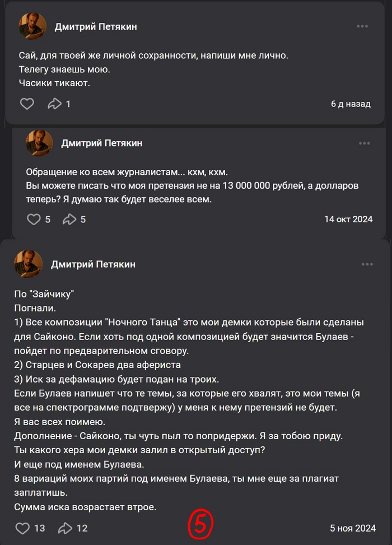The height and width of the screenshot is (545, 392).
Task: Open the "14 окт 2024" post date
Action: coord(348,219)
